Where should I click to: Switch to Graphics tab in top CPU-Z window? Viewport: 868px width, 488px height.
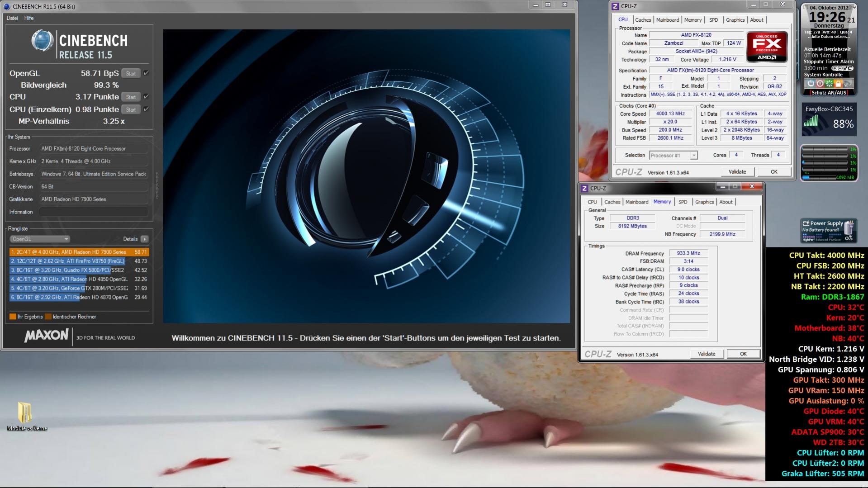tap(735, 20)
